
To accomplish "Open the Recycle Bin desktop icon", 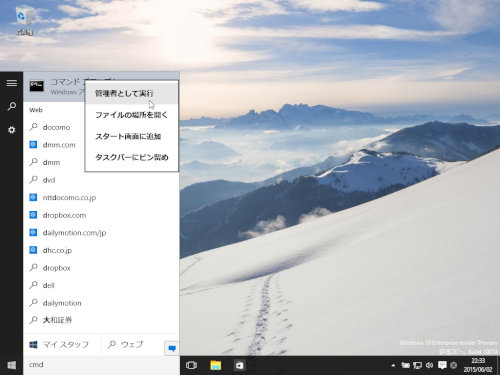I will click(25, 20).
